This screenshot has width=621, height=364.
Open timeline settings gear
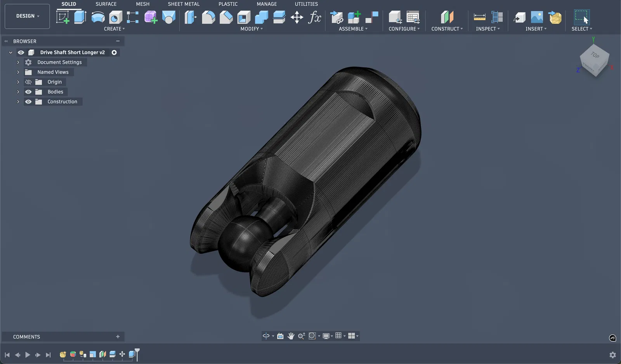click(x=612, y=355)
